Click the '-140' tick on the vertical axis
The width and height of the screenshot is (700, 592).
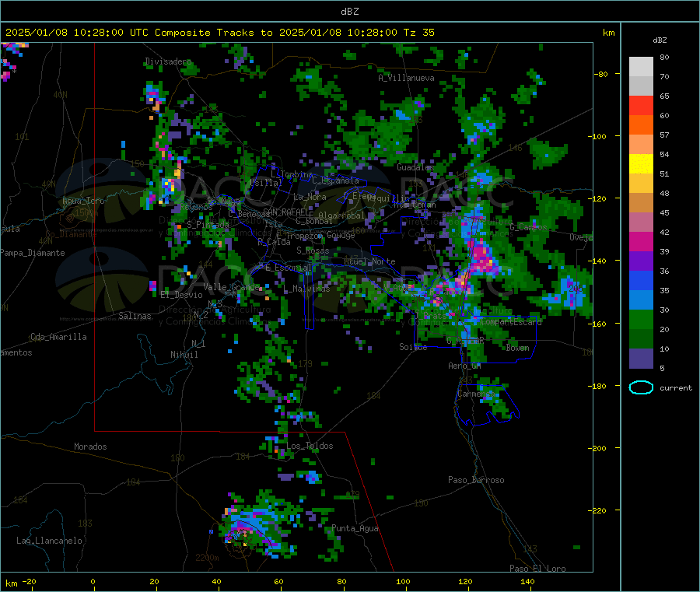(597, 261)
